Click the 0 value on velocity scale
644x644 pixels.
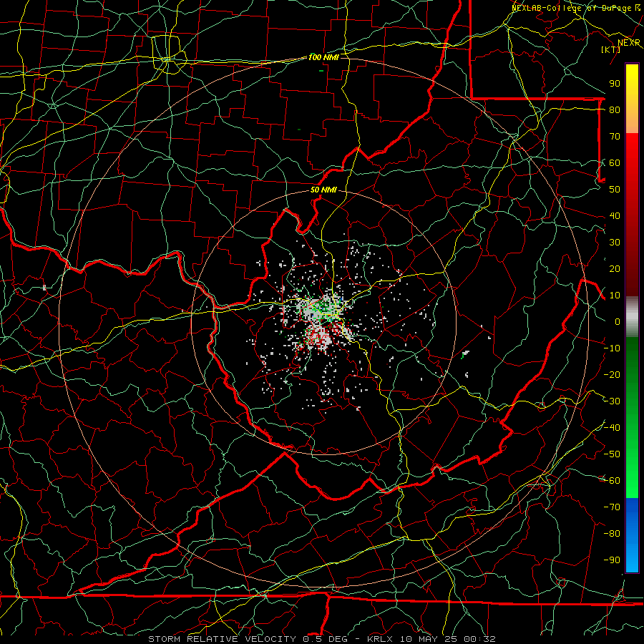pyautogui.click(x=618, y=321)
